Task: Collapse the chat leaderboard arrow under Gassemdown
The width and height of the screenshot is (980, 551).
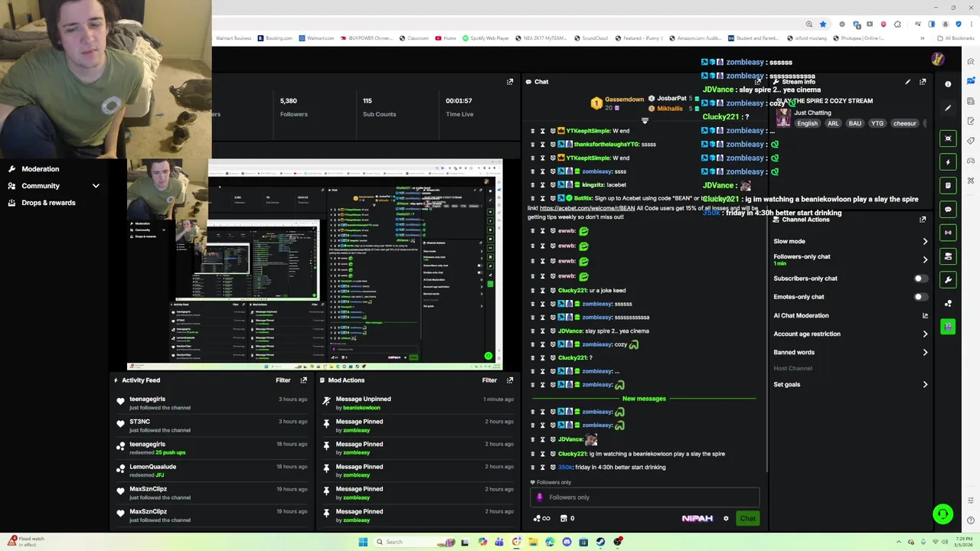Action: pos(645,121)
